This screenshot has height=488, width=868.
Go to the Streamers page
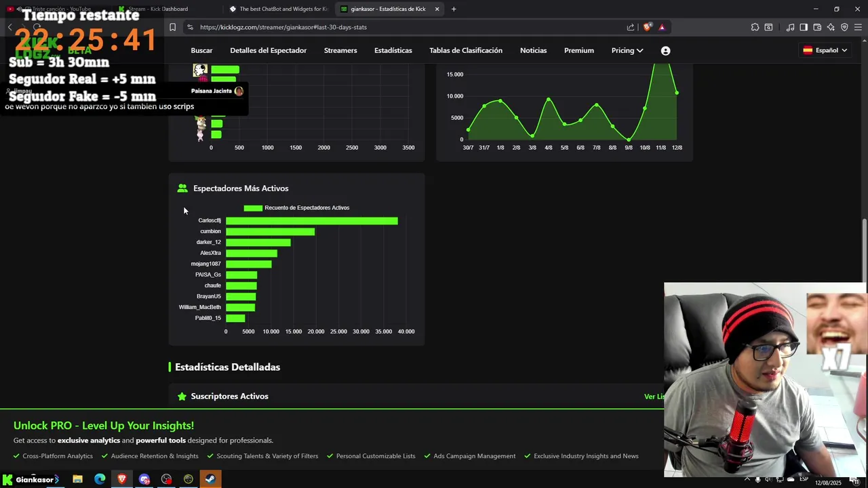[x=340, y=51]
